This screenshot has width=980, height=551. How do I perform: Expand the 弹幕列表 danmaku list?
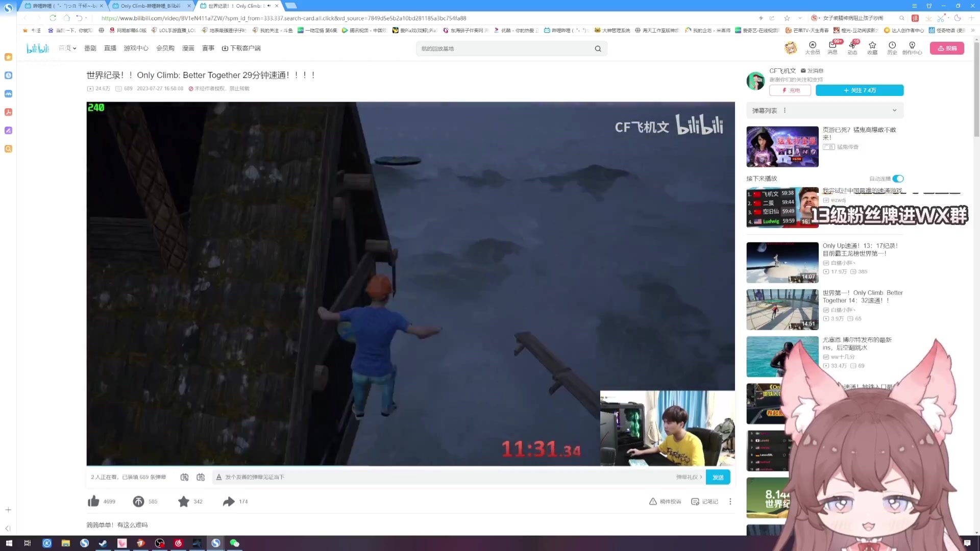(894, 110)
